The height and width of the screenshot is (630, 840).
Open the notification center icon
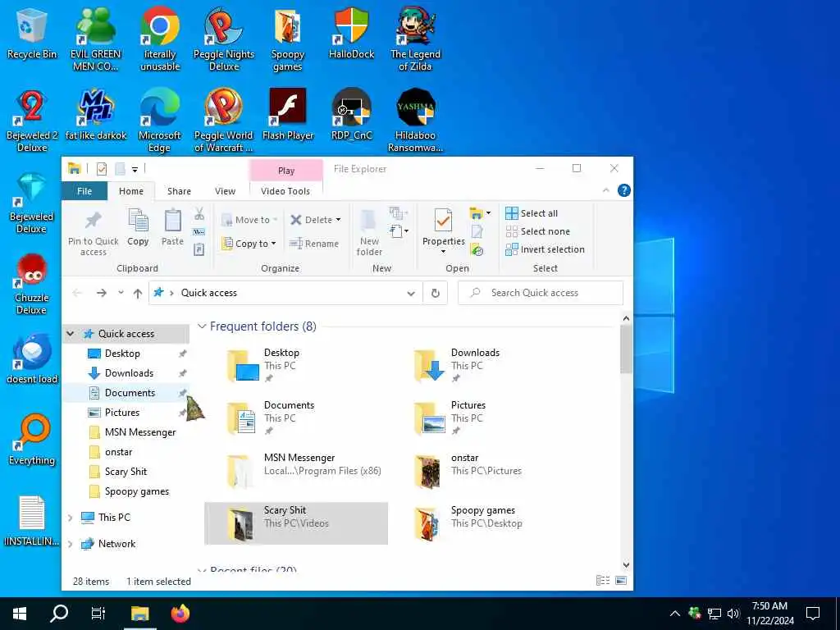(813, 614)
